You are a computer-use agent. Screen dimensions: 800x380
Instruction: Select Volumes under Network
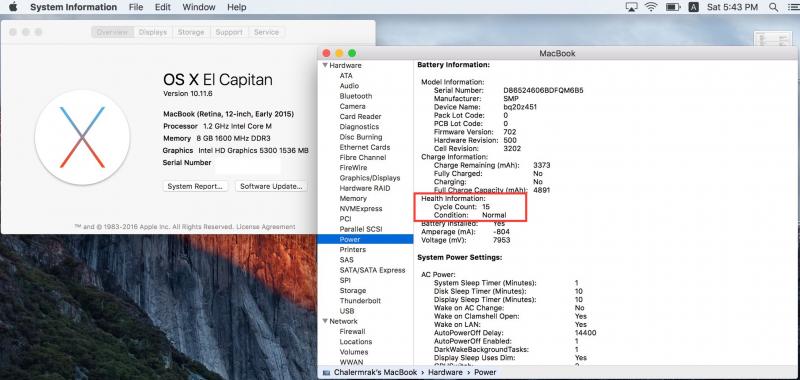(x=354, y=352)
